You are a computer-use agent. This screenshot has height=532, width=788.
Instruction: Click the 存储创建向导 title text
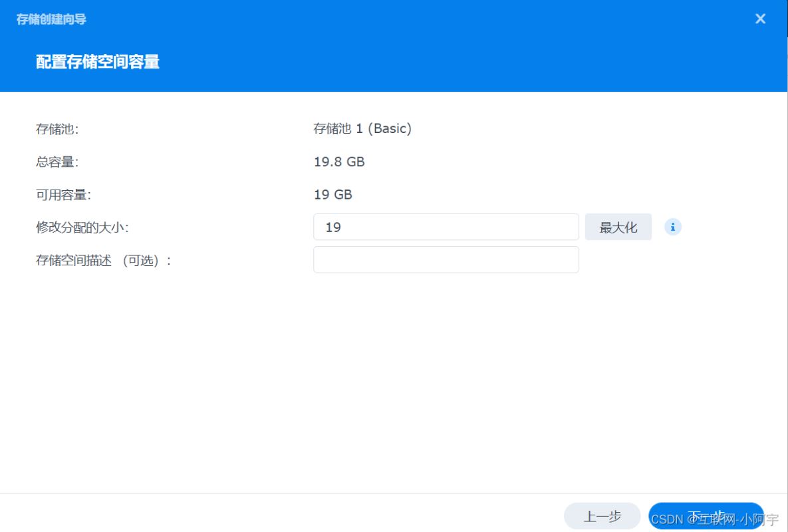click(51, 19)
